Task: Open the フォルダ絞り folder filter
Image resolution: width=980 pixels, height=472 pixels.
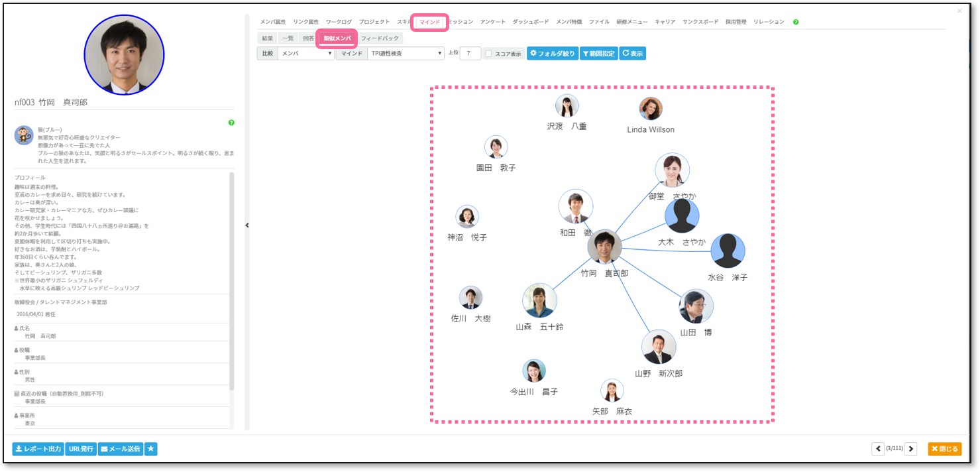Action: (553, 54)
